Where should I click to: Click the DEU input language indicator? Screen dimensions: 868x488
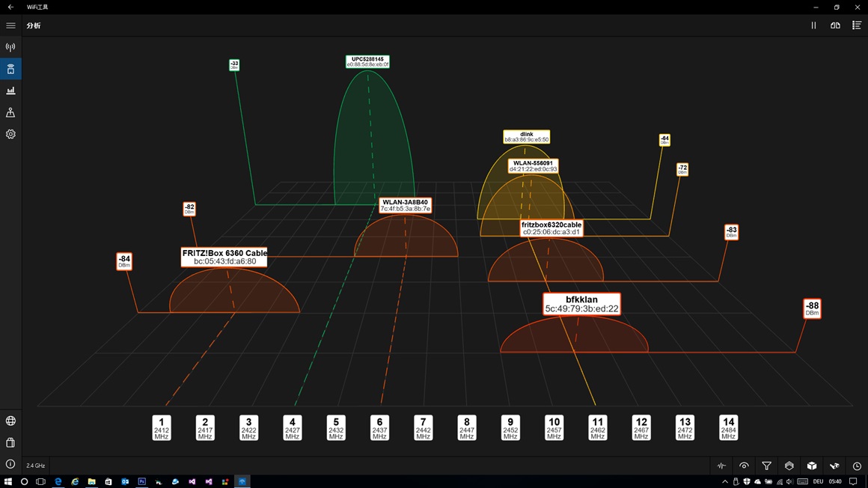(x=818, y=481)
